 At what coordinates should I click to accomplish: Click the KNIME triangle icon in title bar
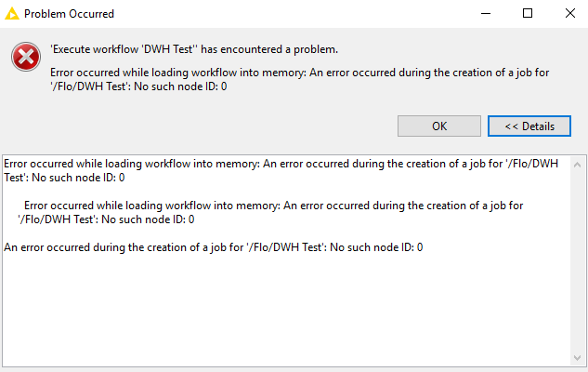pos(12,14)
